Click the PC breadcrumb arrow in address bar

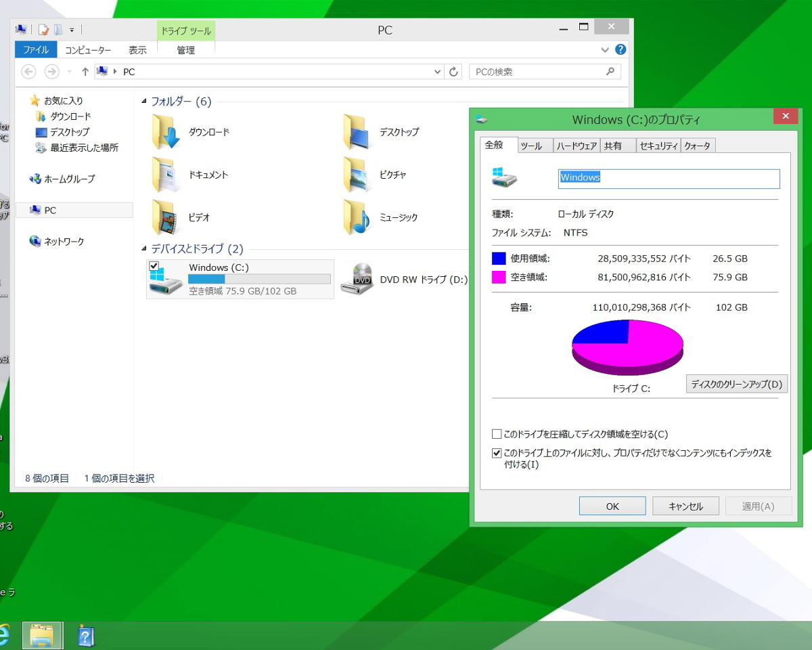point(114,72)
